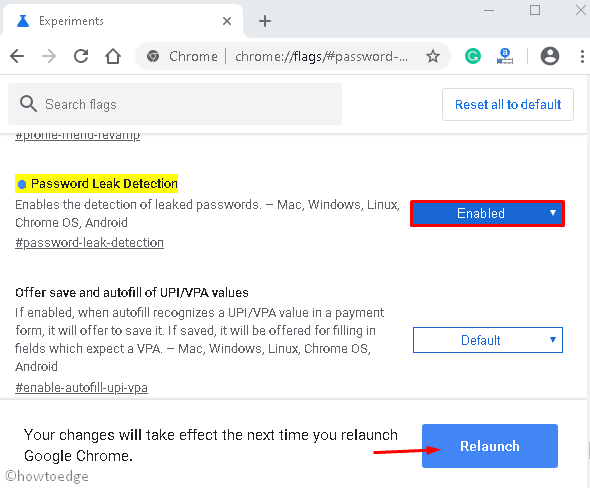The height and width of the screenshot is (488, 590).
Task: Open the #password-leak-detection link
Action: coord(90,243)
